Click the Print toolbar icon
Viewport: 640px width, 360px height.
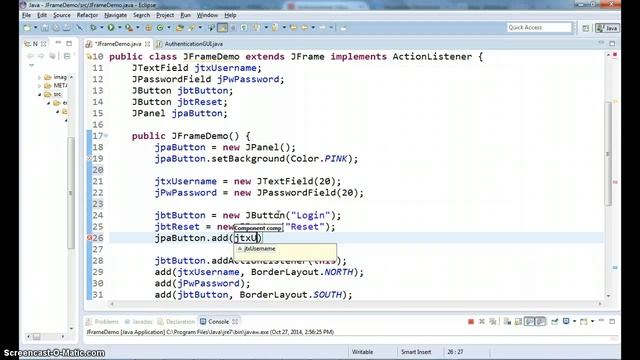67,28
